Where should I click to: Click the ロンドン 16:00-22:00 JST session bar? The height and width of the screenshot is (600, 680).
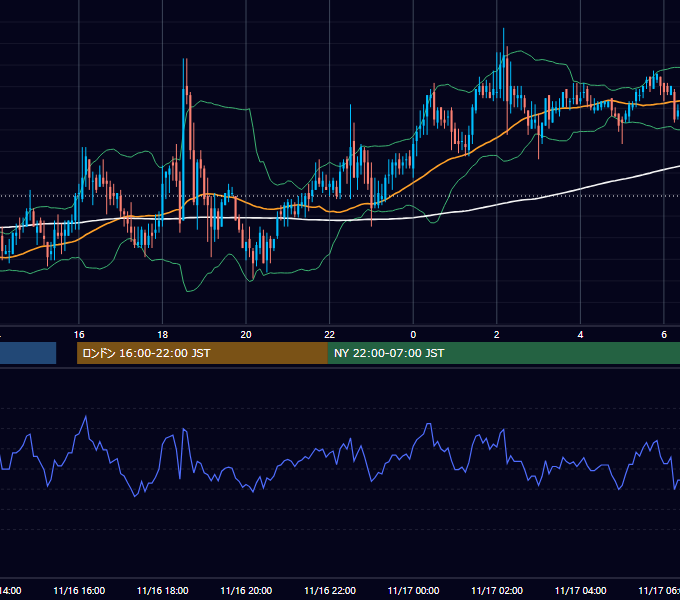(x=202, y=353)
